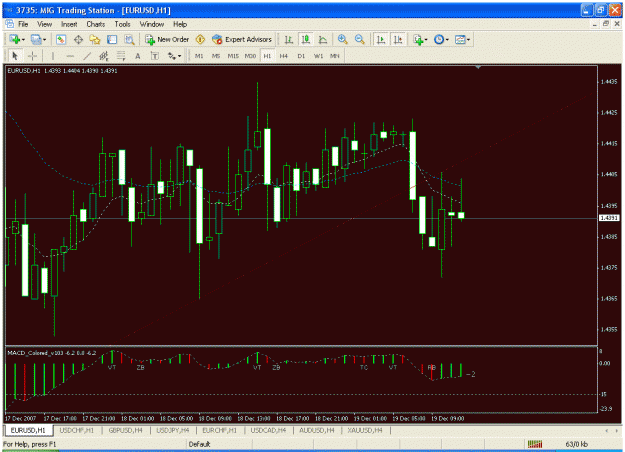Switch timeframe to M30
This screenshot has width=625, height=452.
click(x=250, y=56)
